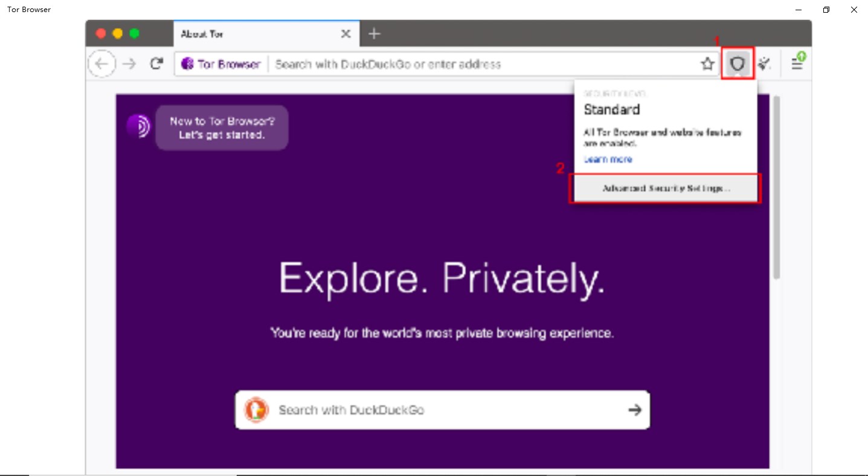Image resolution: width=868 pixels, height=476 pixels.
Task: Click the page vertical scrollbar
Action: (776, 187)
